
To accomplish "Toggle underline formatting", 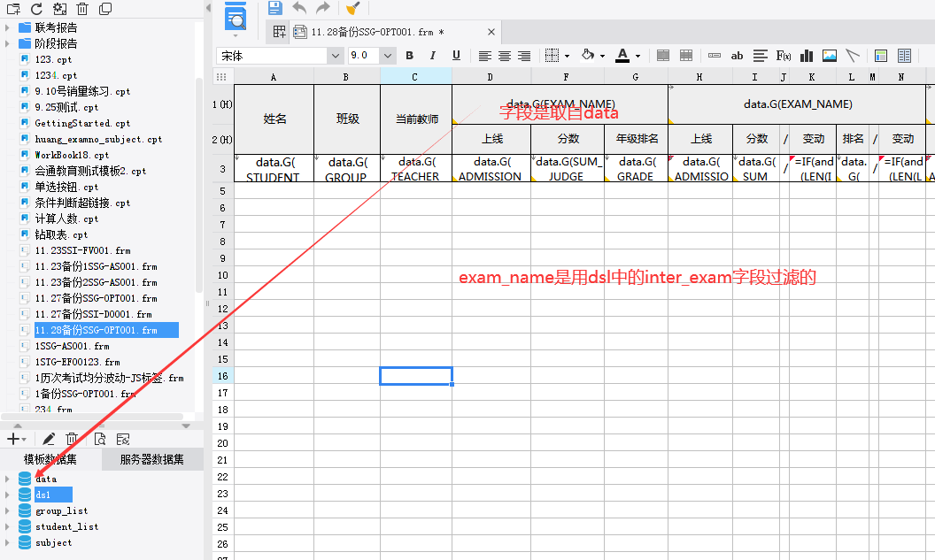I will pyautogui.click(x=456, y=56).
